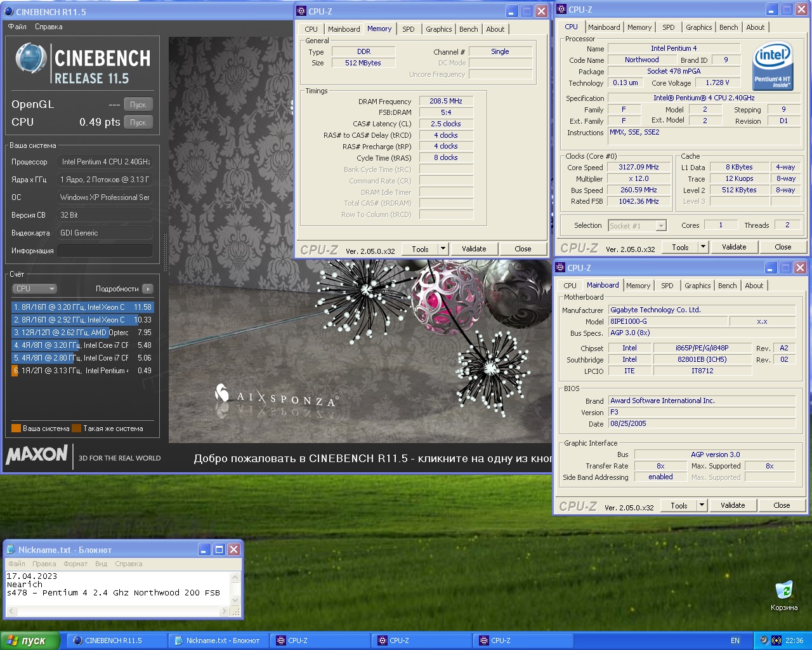Click Tools button in Memory CPU-Z window

point(421,249)
